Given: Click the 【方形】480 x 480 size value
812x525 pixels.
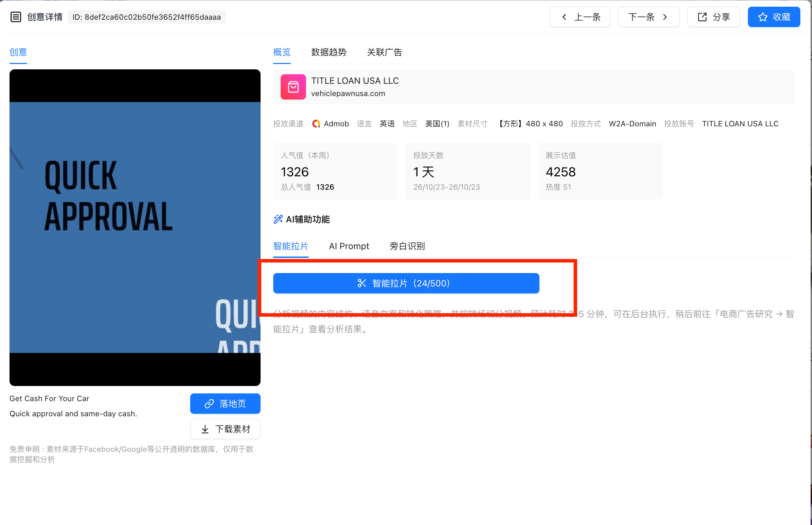Looking at the screenshot, I should coord(530,124).
